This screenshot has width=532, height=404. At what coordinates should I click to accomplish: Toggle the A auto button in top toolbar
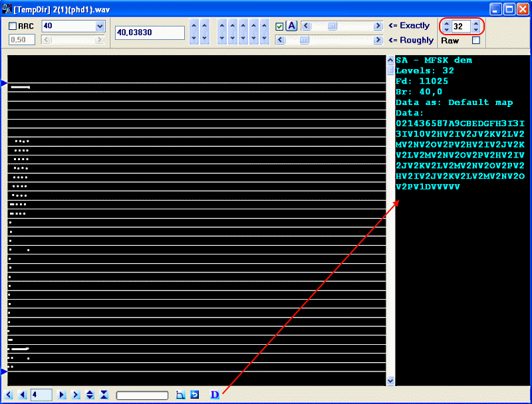[x=291, y=26]
